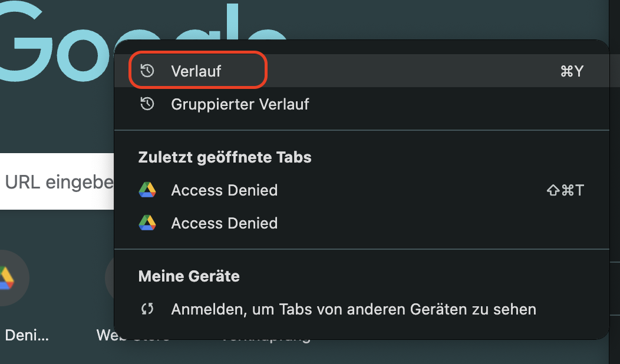Click the sync icon next to the Anmelden entry
Image resolution: width=620 pixels, height=364 pixels.
[147, 309]
